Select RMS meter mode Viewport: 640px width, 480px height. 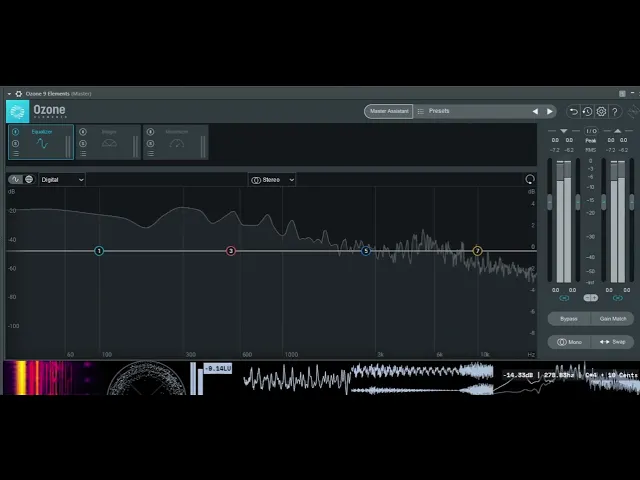(591, 150)
